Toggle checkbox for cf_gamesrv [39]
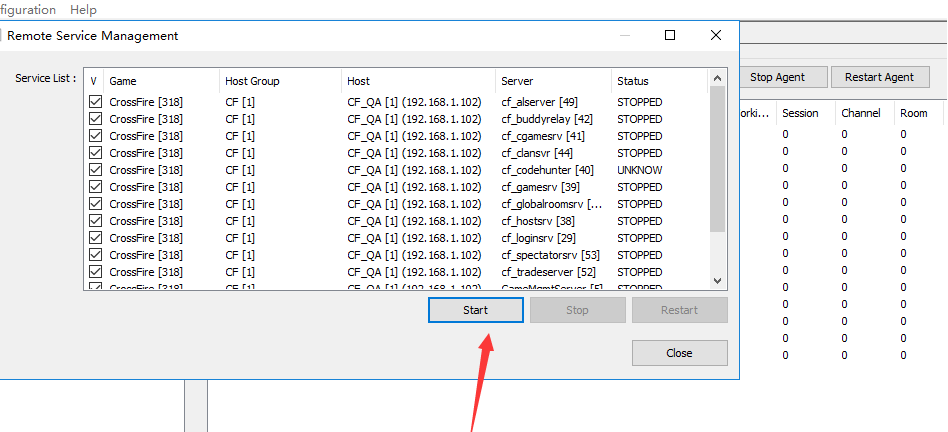The width and height of the screenshot is (948, 432). point(95,187)
